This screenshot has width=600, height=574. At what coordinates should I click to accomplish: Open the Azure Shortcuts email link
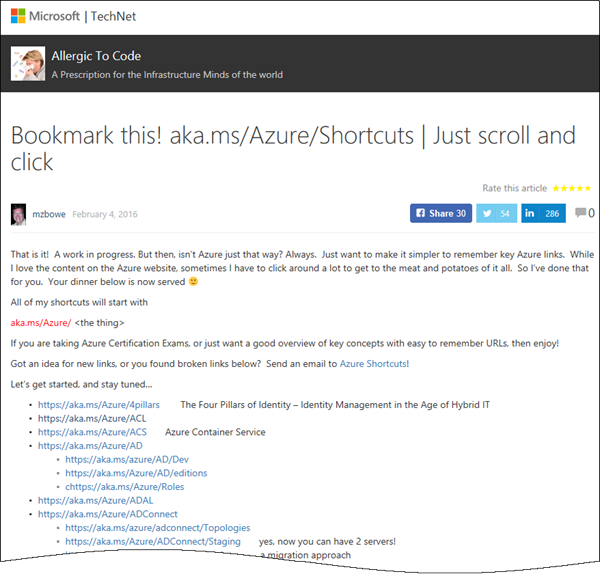373,363
